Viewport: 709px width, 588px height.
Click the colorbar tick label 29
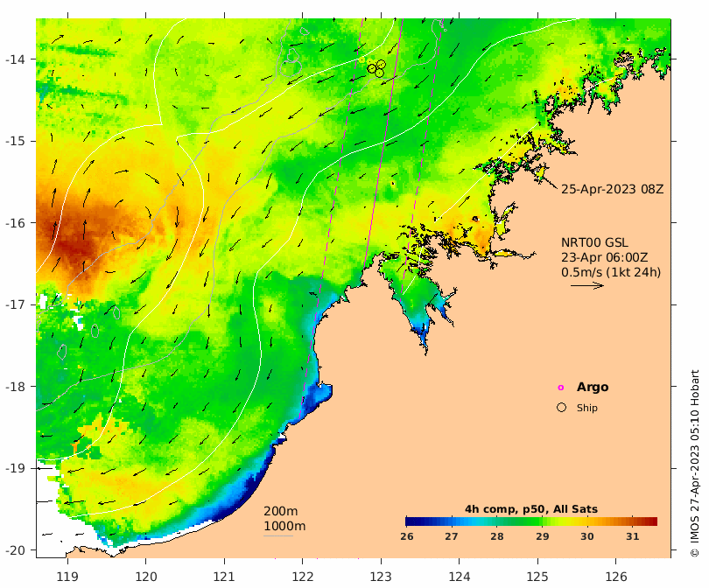[542, 536]
